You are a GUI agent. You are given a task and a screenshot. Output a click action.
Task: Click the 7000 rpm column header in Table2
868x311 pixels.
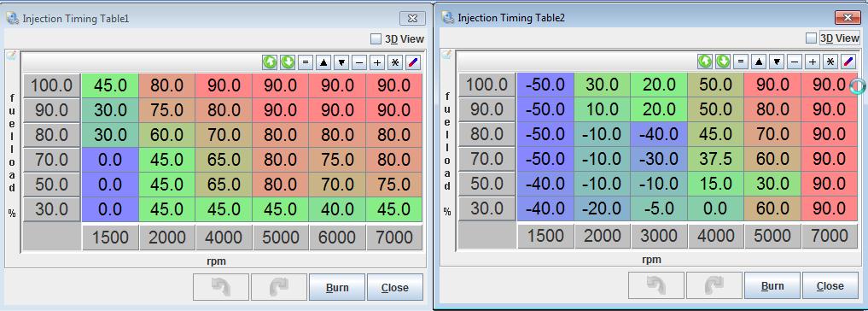pyautogui.click(x=829, y=236)
